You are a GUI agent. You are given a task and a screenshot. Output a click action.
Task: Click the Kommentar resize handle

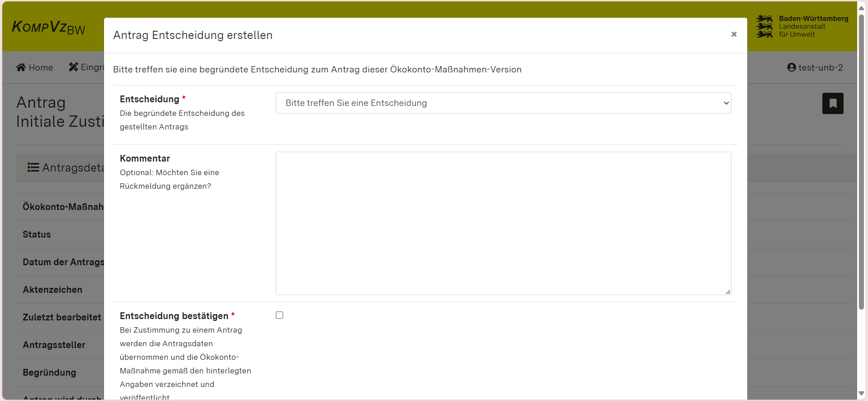(x=728, y=292)
